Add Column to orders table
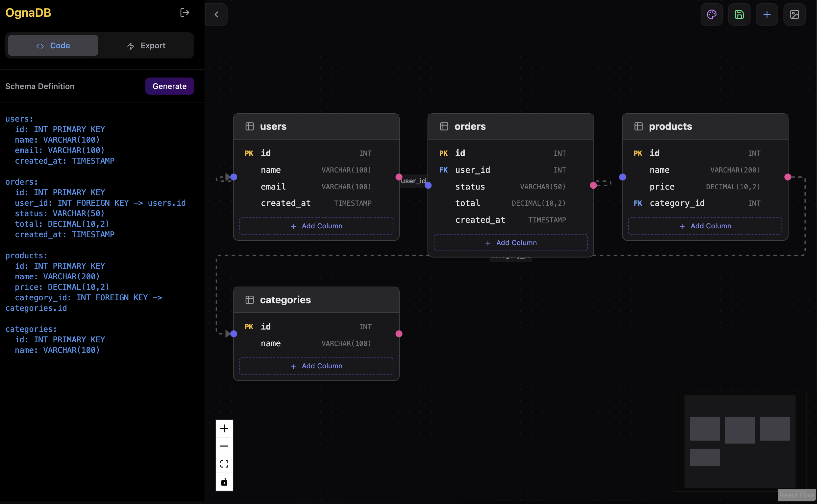This screenshot has width=817, height=504. 510,243
